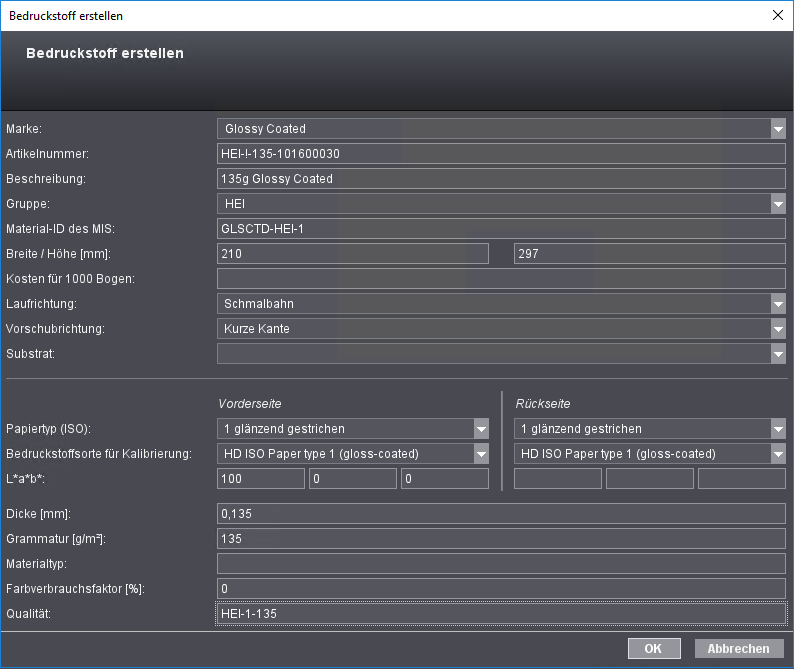
Task: Click the Breite field showing 210
Action: point(353,254)
